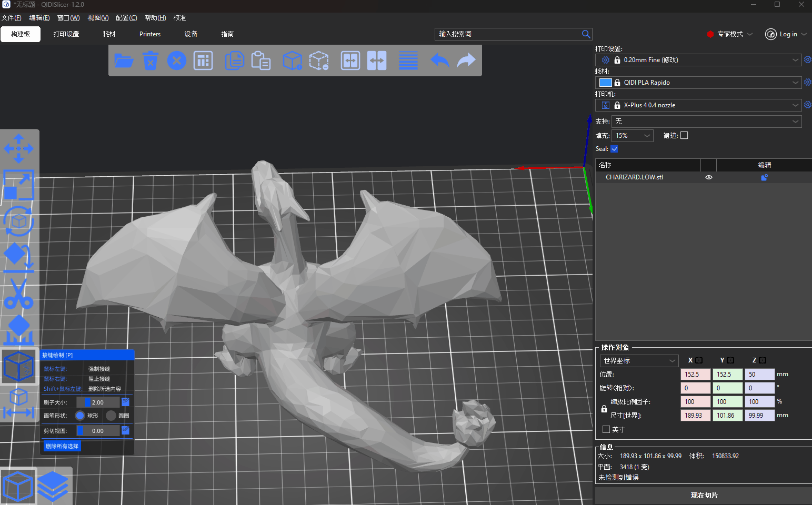The image size is (812, 505).
Task: Click the 删除所有选择 button
Action: click(62, 446)
